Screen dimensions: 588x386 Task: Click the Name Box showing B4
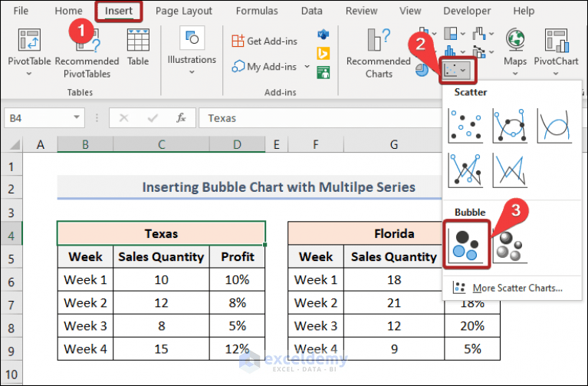(x=38, y=118)
